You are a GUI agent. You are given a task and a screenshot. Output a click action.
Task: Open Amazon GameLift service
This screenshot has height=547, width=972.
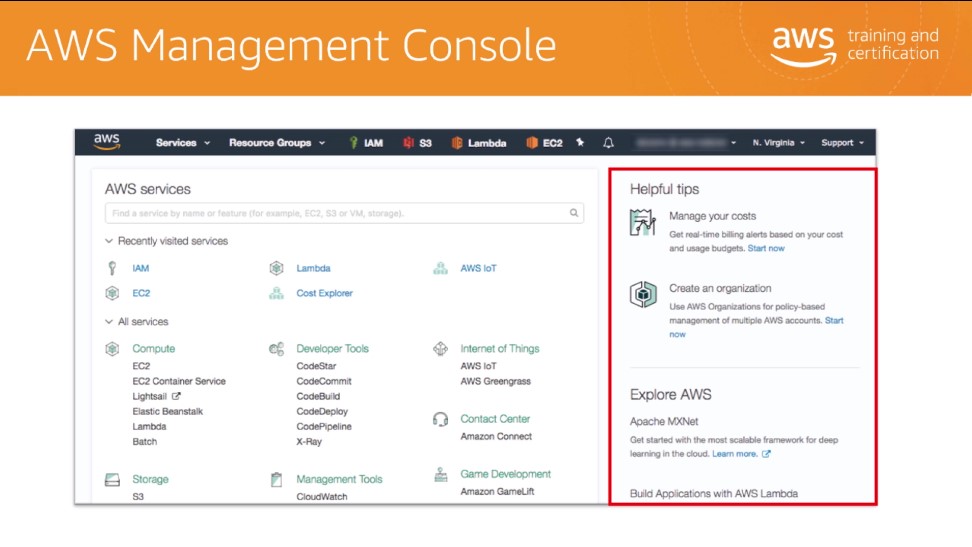tap(497, 492)
